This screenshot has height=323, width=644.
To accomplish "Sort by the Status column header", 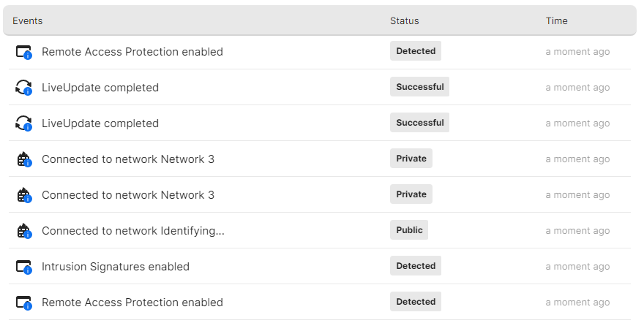I will 404,21.
